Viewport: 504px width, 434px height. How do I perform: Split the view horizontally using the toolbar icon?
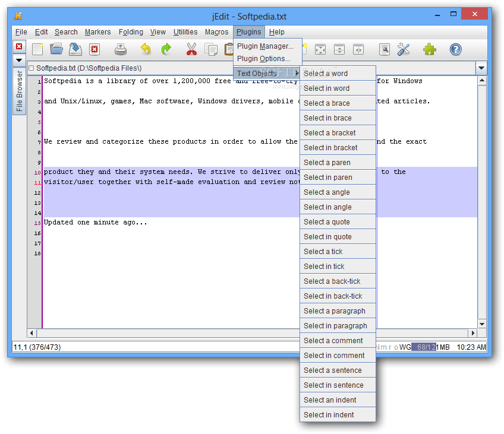[339, 49]
